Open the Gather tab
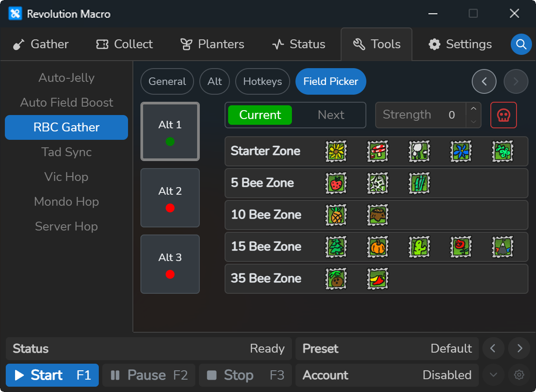 [41, 44]
